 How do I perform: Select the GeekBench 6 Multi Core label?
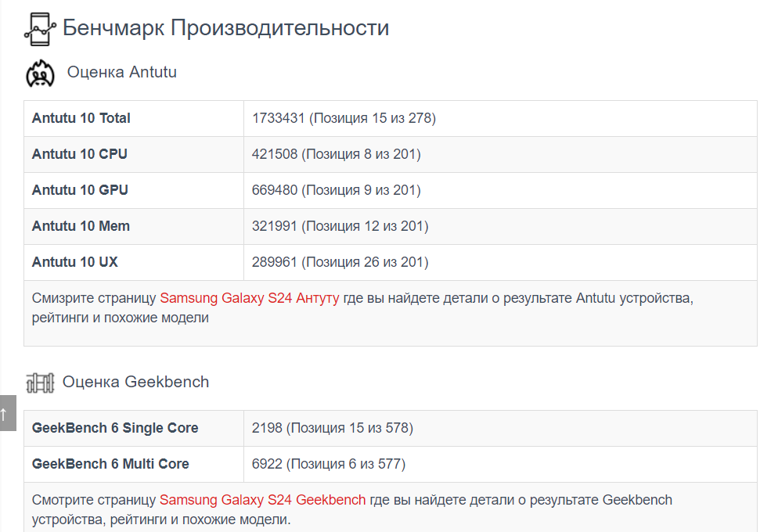(x=110, y=464)
